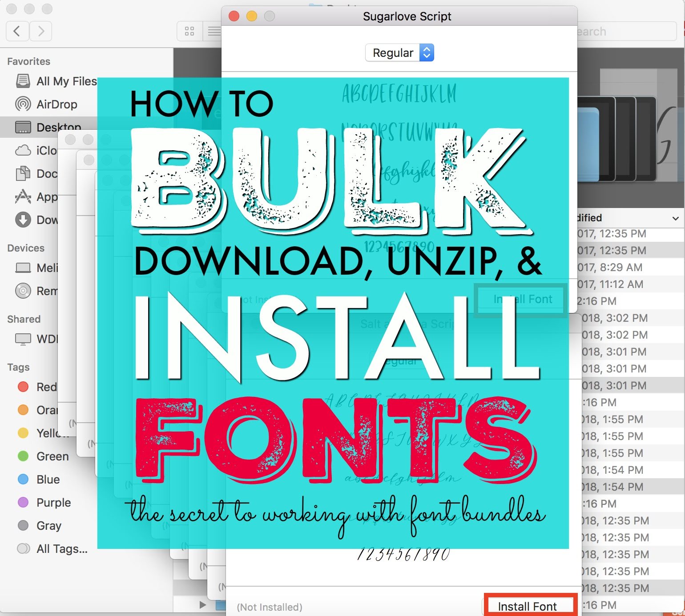Image resolution: width=685 pixels, height=616 pixels.
Task: Open the Regular font style dropdown
Action: click(x=399, y=53)
